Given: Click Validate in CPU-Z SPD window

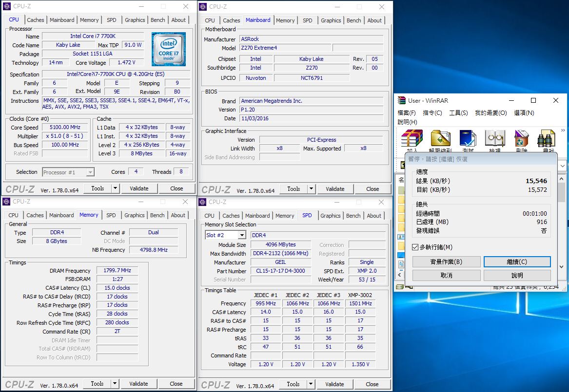Looking at the screenshot, I should [334, 384].
